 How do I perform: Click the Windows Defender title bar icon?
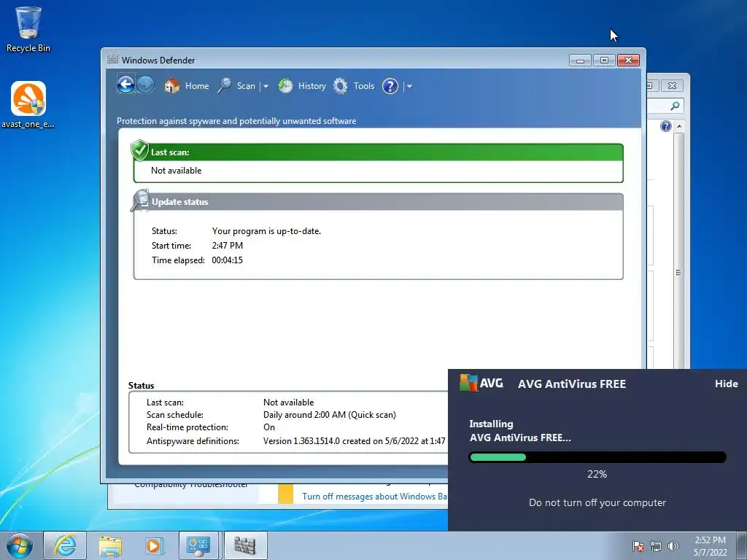coord(112,60)
